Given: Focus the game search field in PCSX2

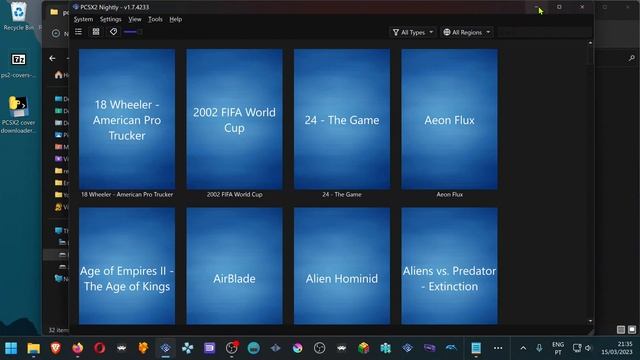Looking at the screenshot, I should tap(544, 32).
